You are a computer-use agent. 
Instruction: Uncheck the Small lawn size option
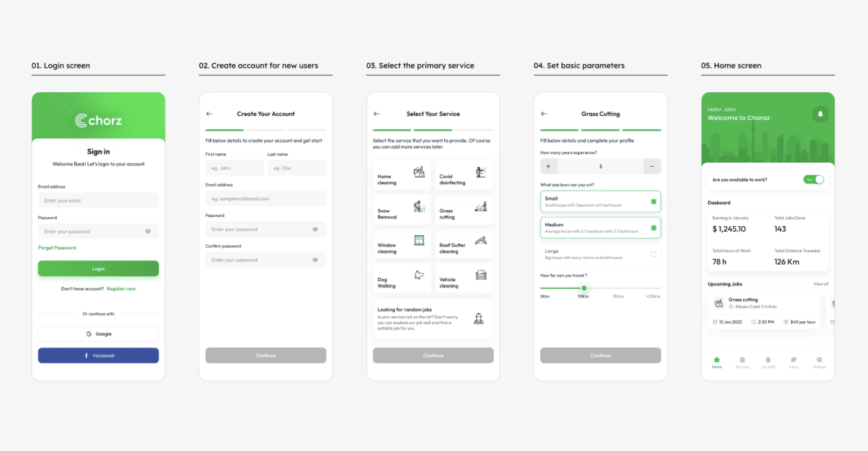(x=653, y=202)
